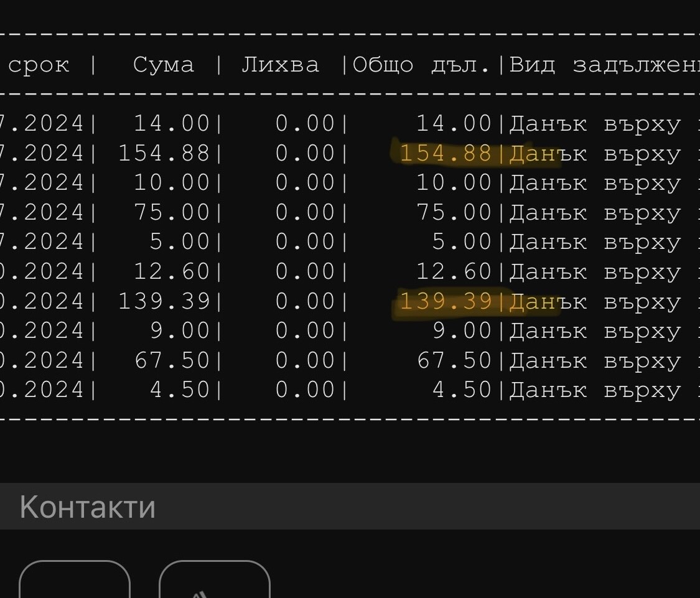
Task: Click Данък върху text in the 67.50 row
Action: click(595, 361)
